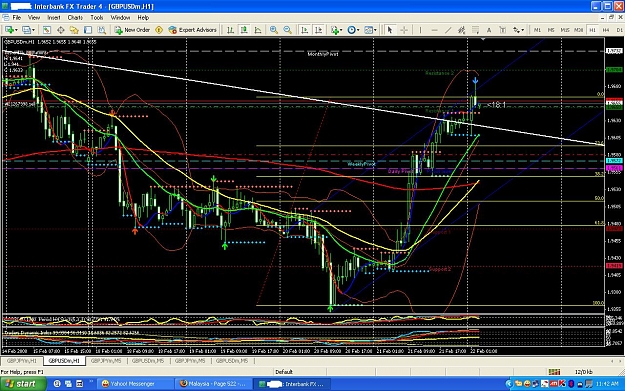
Task: Zoom in on the chart
Action: [x=274, y=30]
